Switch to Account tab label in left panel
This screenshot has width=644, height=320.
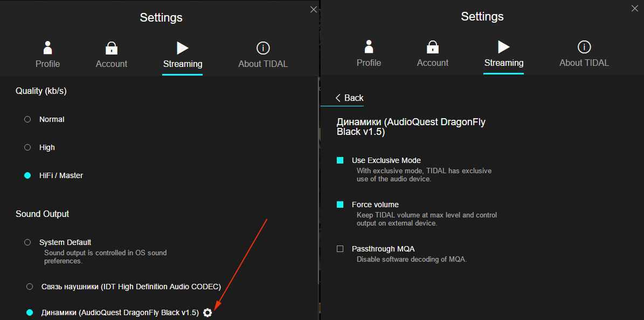(112, 64)
